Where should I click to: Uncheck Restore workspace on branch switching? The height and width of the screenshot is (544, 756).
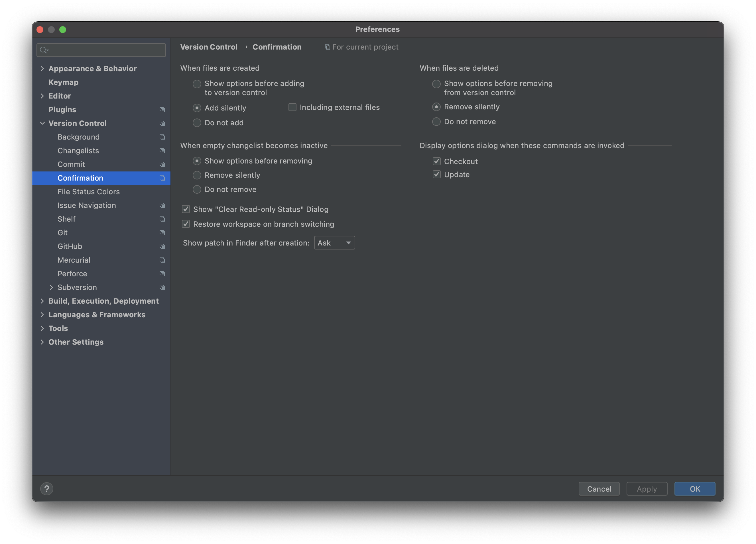pos(186,224)
